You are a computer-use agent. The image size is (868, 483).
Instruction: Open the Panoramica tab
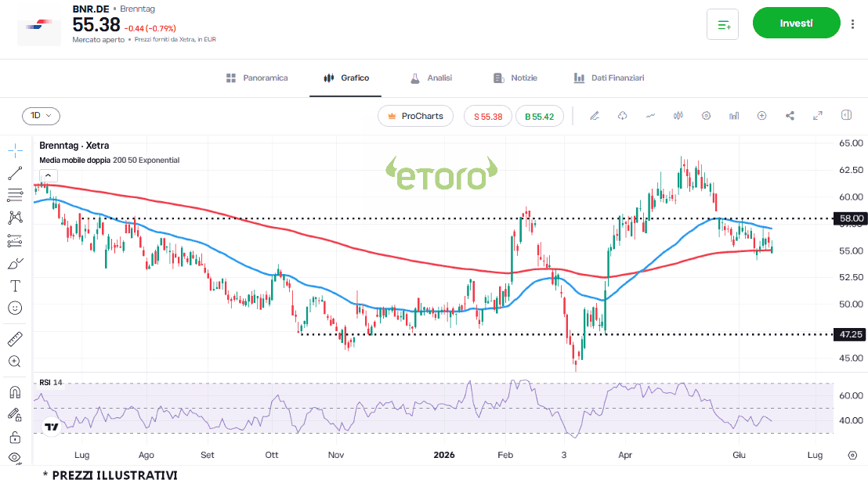point(257,78)
